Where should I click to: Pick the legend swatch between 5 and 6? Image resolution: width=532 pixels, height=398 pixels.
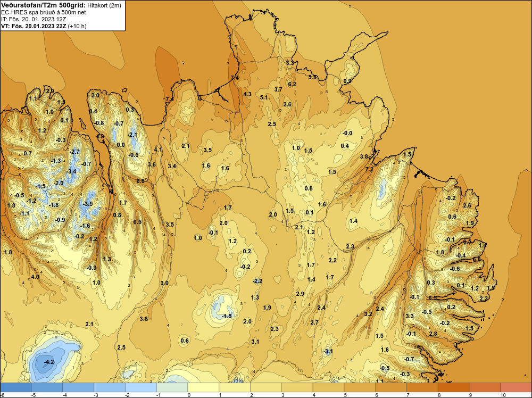point(360,387)
